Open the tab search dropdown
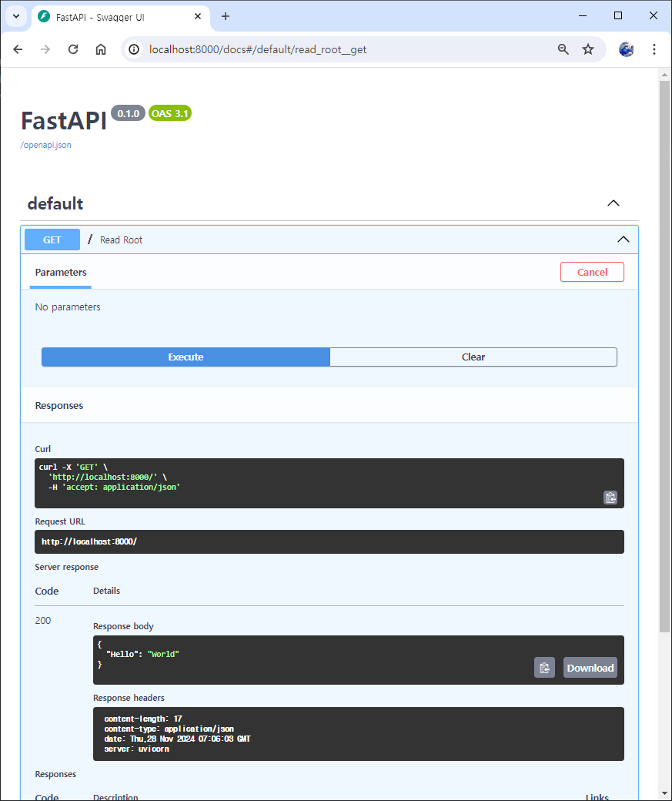 click(x=16, y=16)
